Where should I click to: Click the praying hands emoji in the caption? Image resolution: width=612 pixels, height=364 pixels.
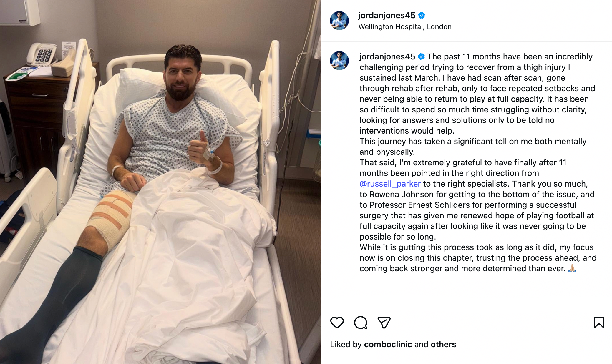572,268
